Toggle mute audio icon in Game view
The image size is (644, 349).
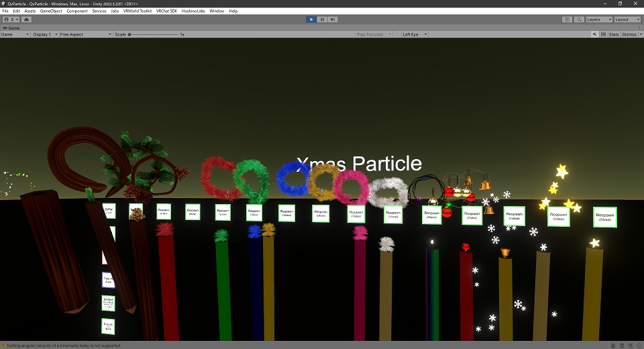click(x=594, y=34)
